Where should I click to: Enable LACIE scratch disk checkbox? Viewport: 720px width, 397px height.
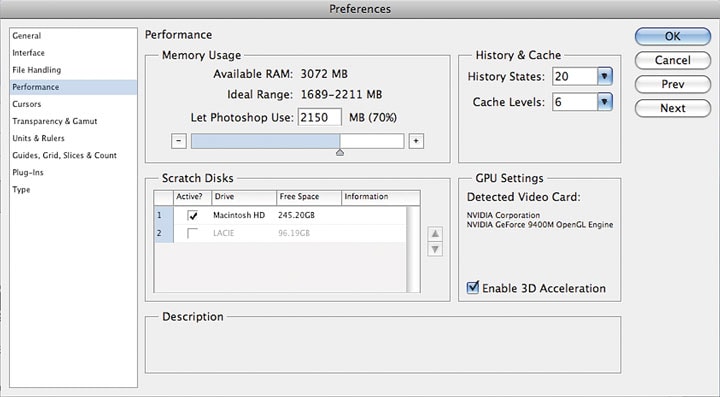coord(192,233)
